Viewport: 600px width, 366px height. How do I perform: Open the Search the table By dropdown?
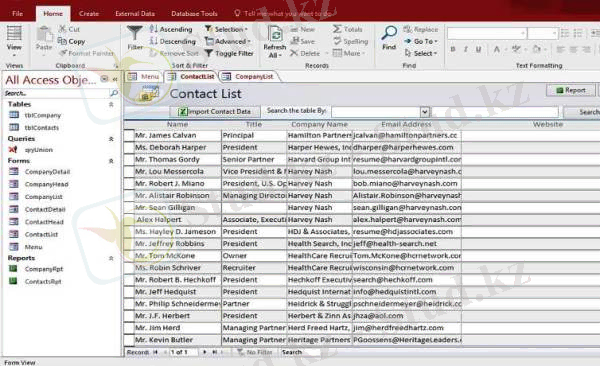pyautogui.click(x=424, y=112)
